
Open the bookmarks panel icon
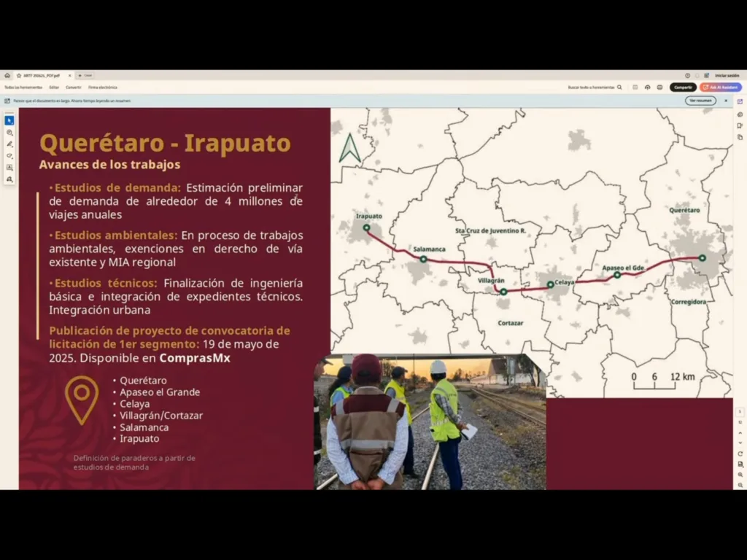point(740,125)
